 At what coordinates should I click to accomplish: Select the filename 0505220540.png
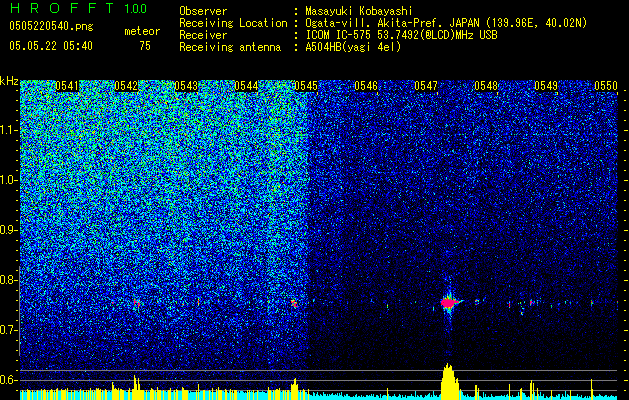(51, 27)
